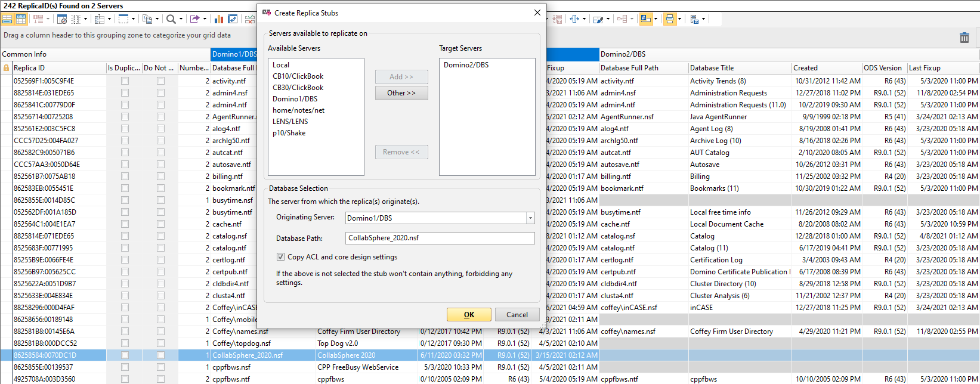
Task: Click the trash can icon
Action: (964, 38)
